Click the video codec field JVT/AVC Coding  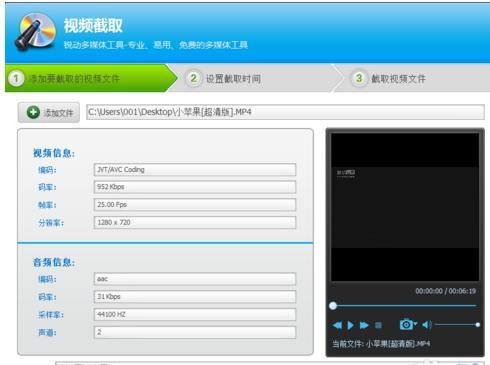195,170
